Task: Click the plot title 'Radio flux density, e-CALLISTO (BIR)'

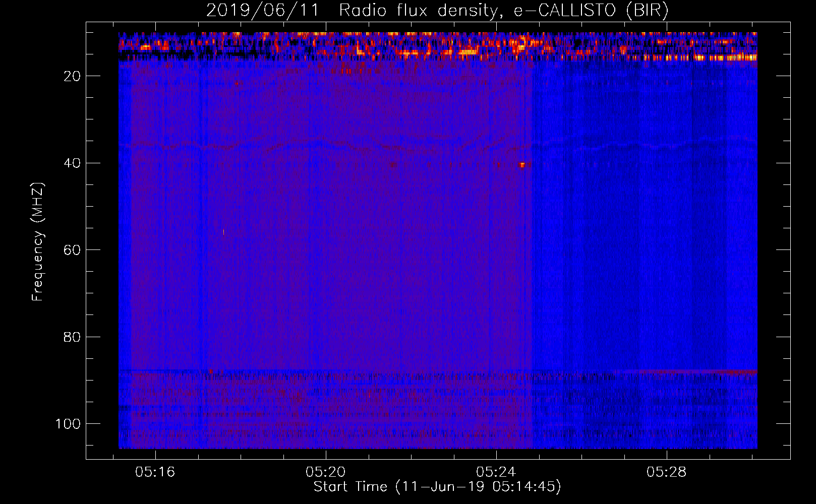Action: [x=503, y=11]
